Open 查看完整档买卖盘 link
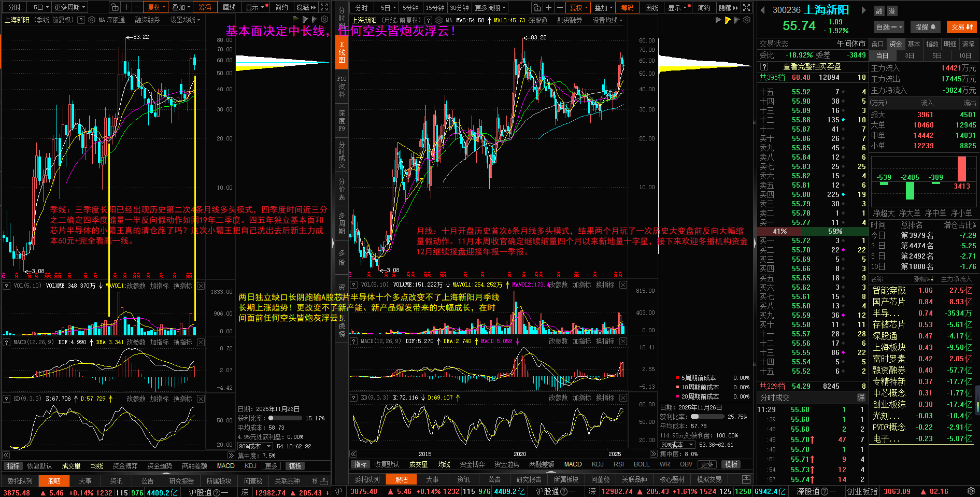 click(812, 66)
